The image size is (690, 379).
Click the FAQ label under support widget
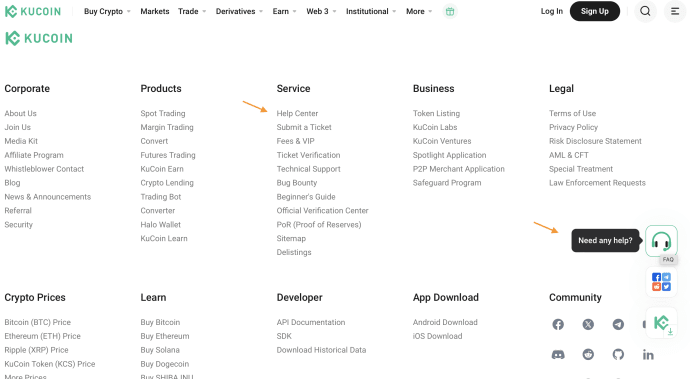tap(668, 259)
